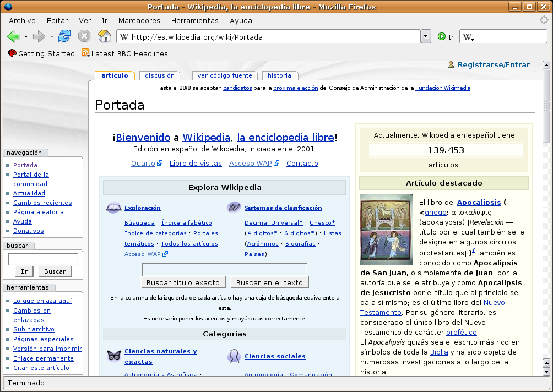Click the Unesco* classification link

[322, 222]
